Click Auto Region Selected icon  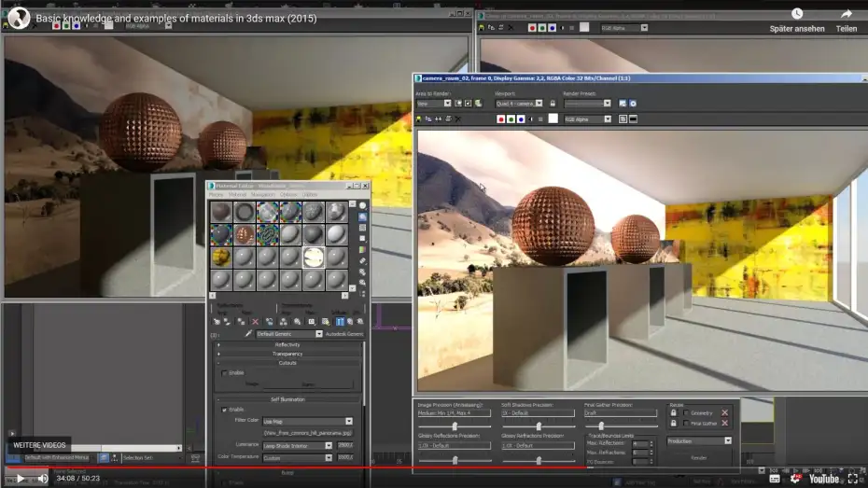pyautogui.click(x=469, y=104)
